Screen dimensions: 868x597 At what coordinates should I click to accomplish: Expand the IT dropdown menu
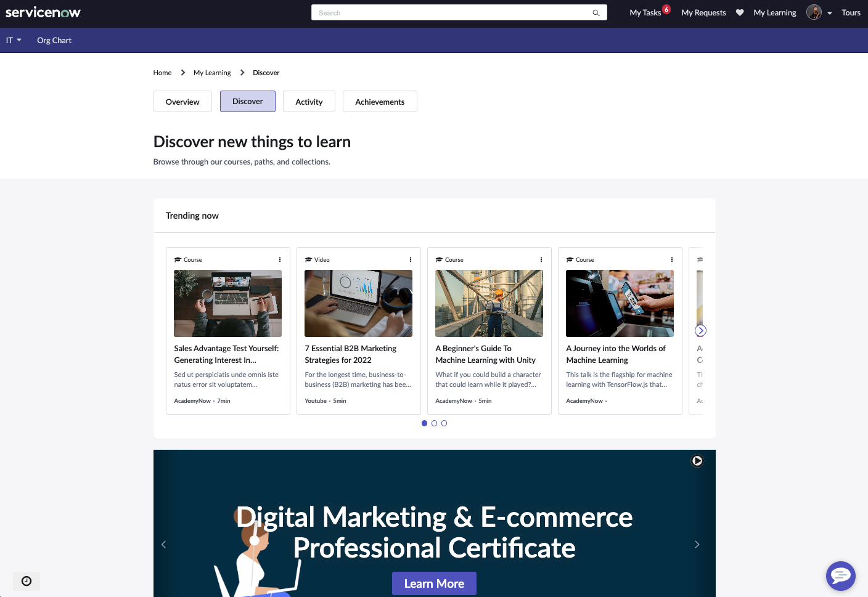click(14, 41)
